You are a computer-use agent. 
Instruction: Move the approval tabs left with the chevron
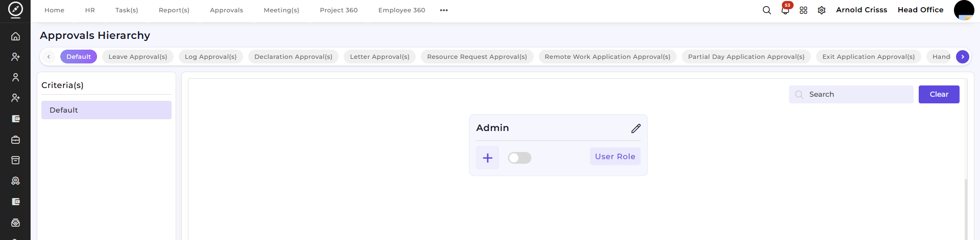49,57
